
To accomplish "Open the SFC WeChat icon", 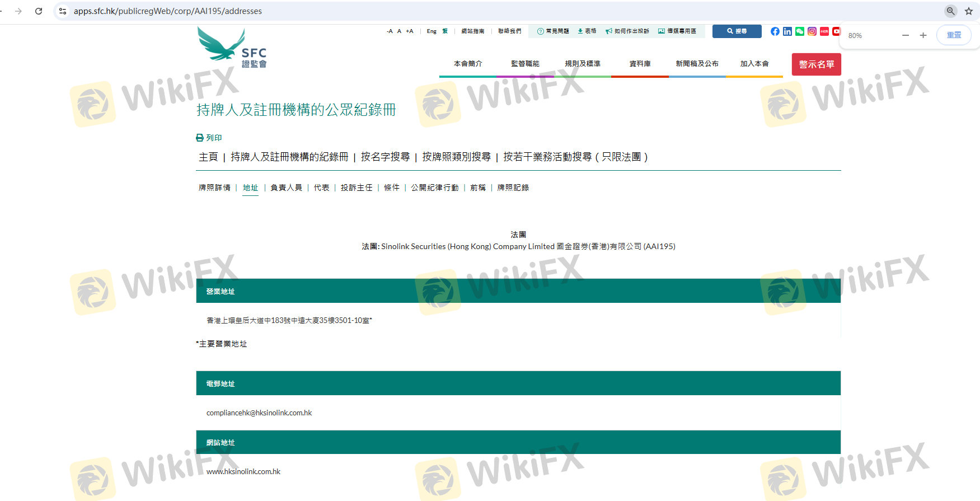I will click(x=800, y=31).
